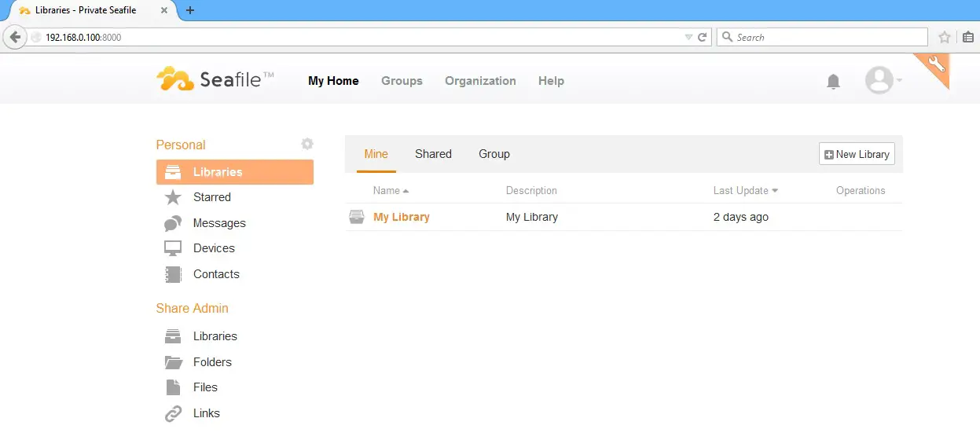This screenshot has width=980, height=440.
Task: Switch to the Mine tab
Action: click(376, 154)
